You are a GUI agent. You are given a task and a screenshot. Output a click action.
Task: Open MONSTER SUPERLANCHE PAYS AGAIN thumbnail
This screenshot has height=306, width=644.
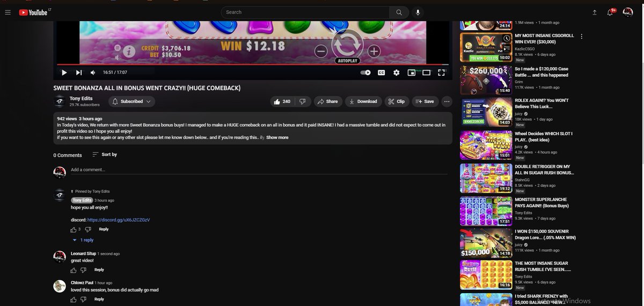pos(486,211)
